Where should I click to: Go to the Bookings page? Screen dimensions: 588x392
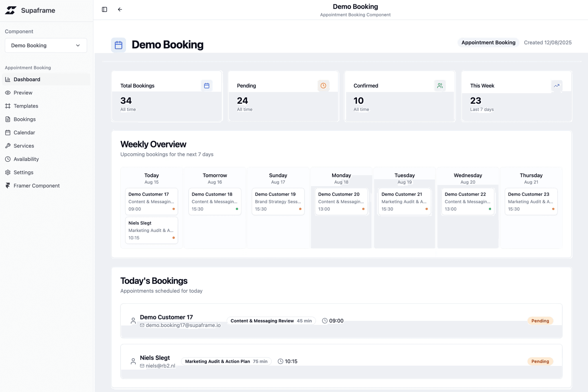(x=25, y=119)
